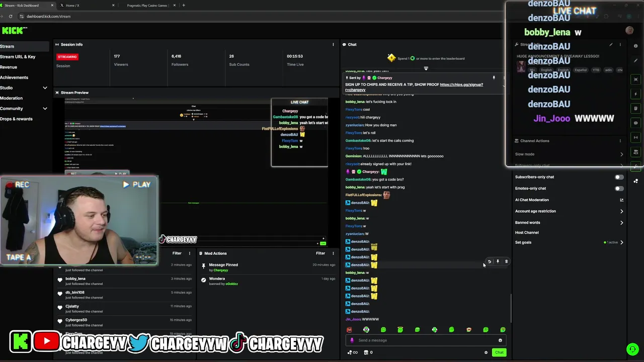The width and height of the screenshot is (644, 362).
Task: Open Moderation in the sidebar
Action: tap(12, 98)
